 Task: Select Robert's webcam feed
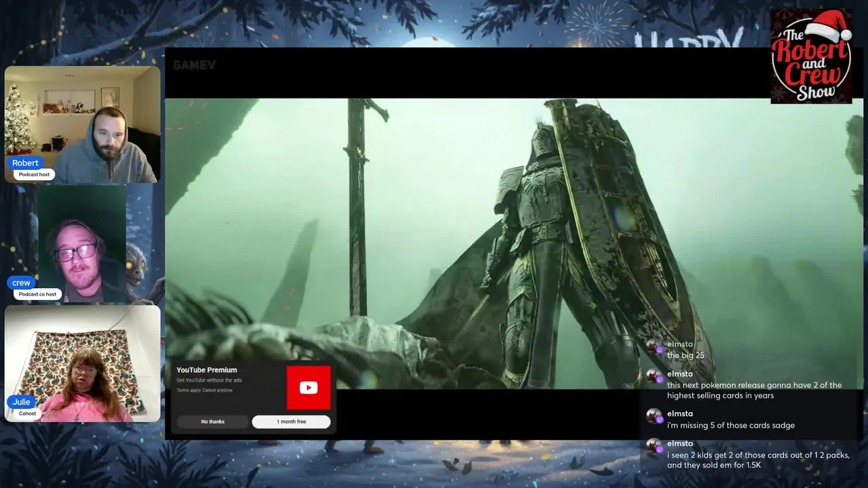(x=83, y=125)
